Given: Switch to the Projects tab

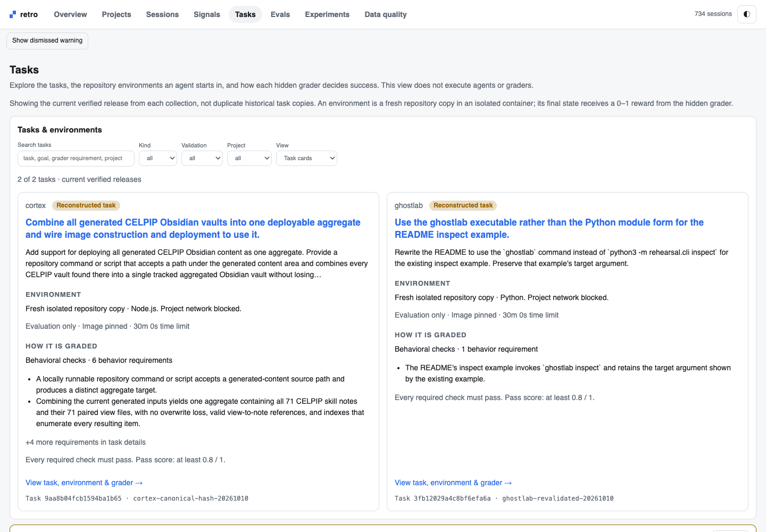Looking at the screenshot, I should coord(116,14).
